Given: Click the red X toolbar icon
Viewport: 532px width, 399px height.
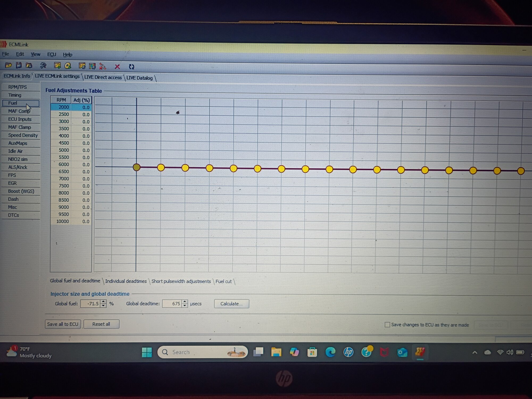Looking at the screenshot, I should [x=117, y=66].
